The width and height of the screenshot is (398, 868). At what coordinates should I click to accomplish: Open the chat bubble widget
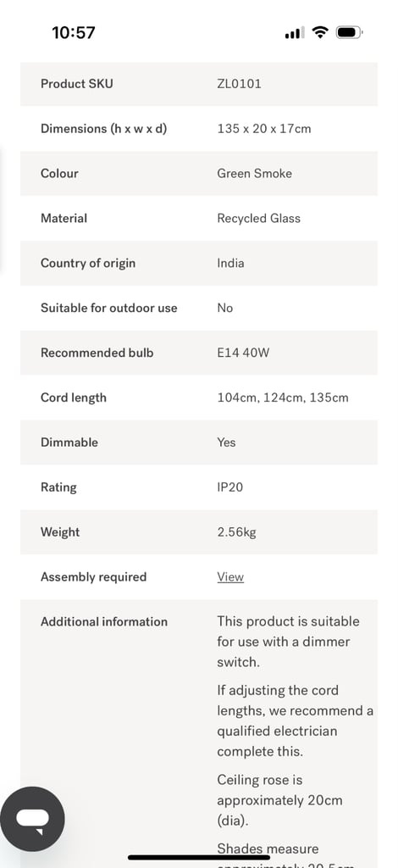point(32,818)
